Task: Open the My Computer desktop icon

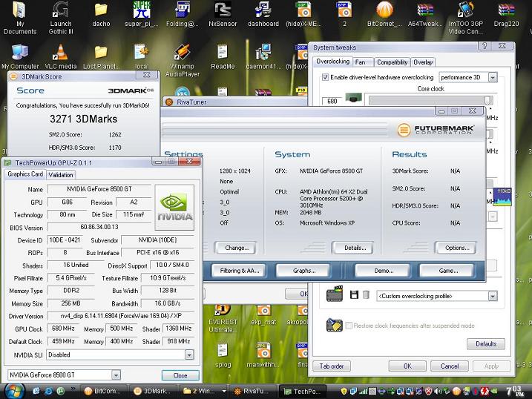Action: pos(20,56)
